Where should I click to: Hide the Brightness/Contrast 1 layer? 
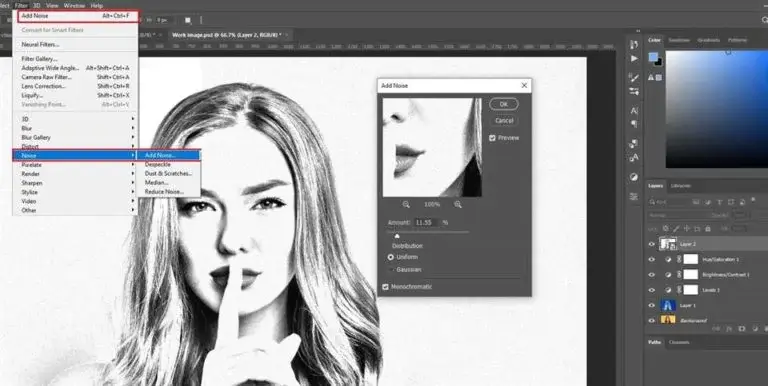[x=651, y=274]
